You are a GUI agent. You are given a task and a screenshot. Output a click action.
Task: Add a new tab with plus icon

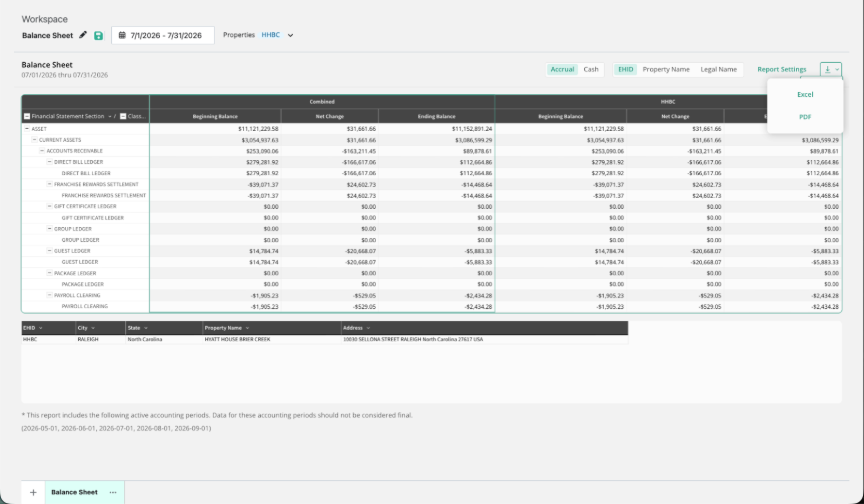coord(33,492)
